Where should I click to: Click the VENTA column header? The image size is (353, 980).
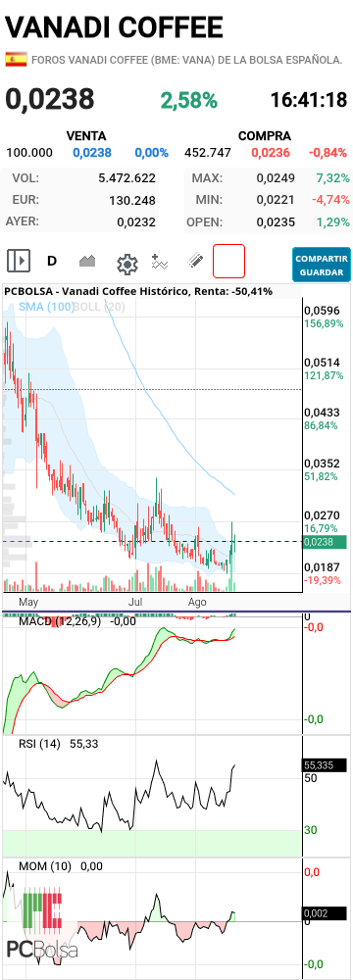point(86,135)
